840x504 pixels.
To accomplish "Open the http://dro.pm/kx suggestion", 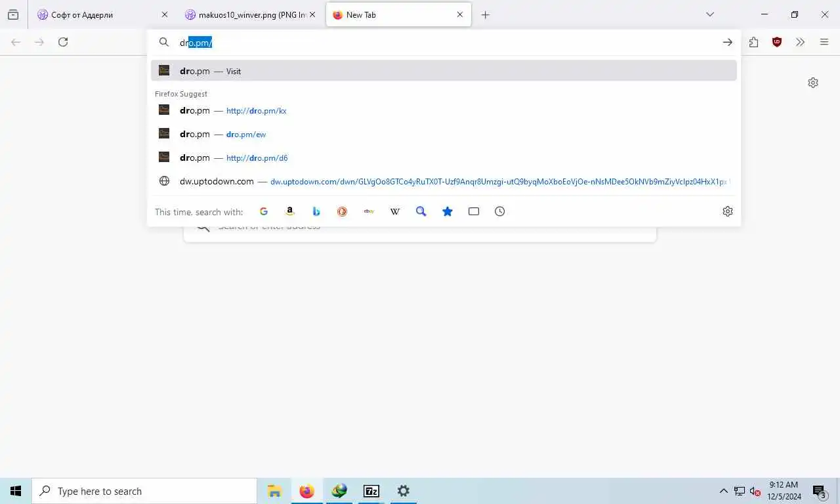I will coord(444,110).
